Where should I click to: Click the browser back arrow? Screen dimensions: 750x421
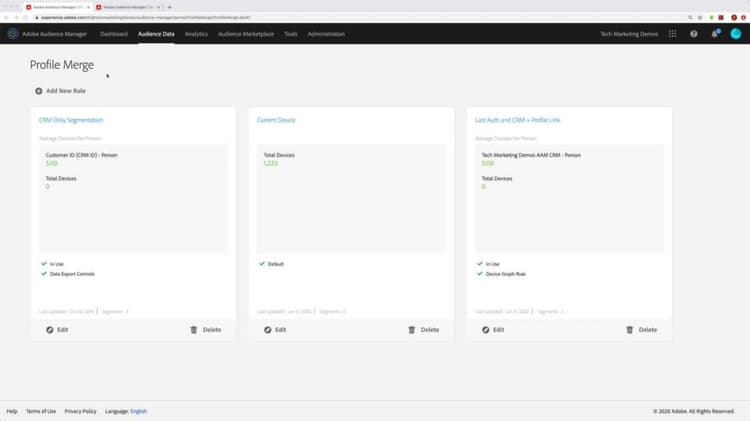pos(6,18)
